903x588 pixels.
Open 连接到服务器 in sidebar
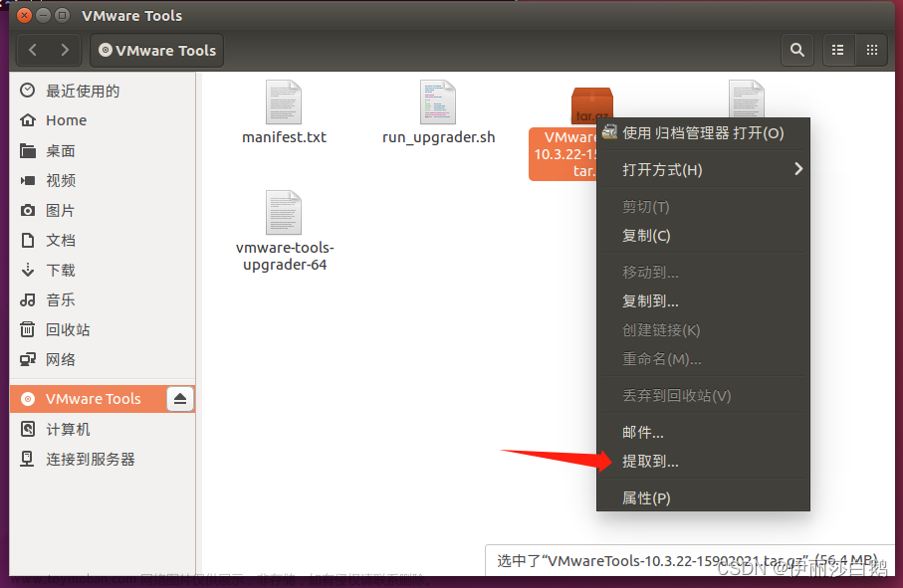coord(103,459)
